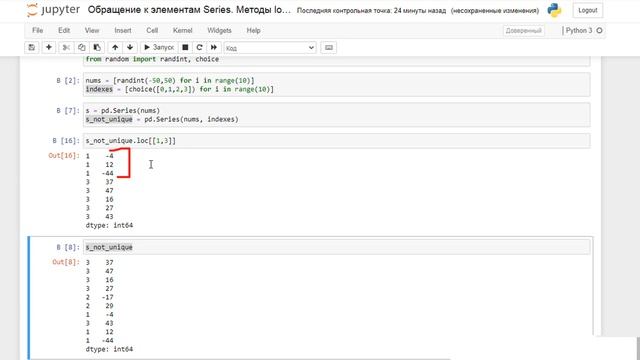Save notebook with the floppy disk icon
The width and height of the screenshot is (640, 360).
(31, 48)
